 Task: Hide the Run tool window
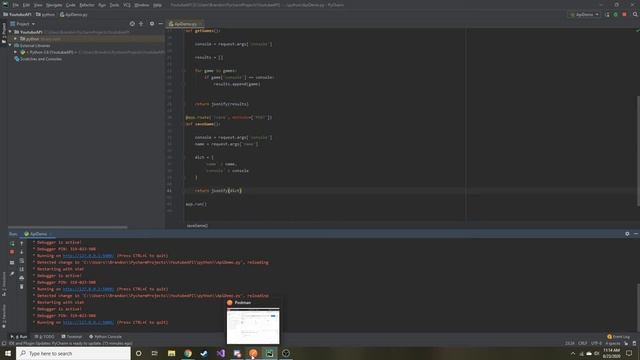(636, 234)
